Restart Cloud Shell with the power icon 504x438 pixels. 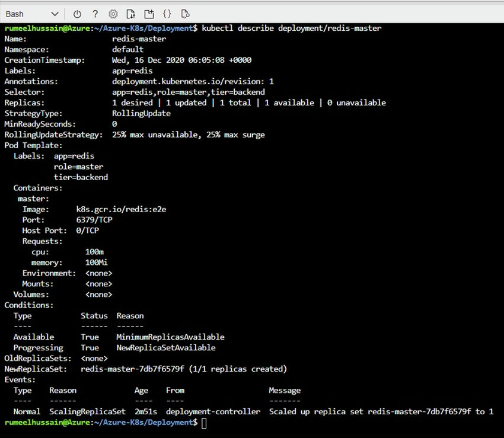coord(77,14)
